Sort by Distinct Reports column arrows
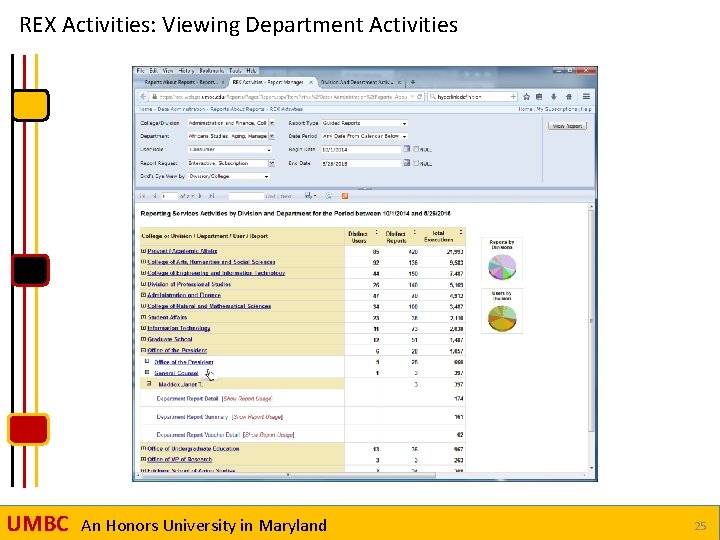Screen dimensions: 720x540 tap(415, 232)
